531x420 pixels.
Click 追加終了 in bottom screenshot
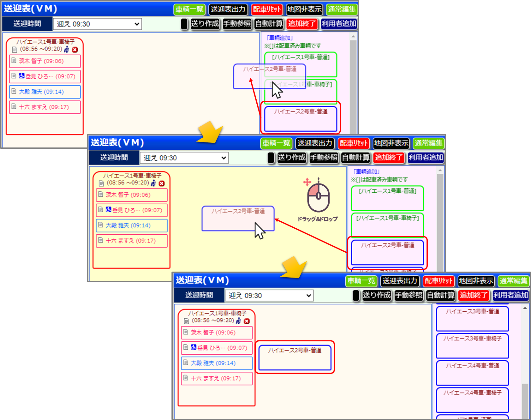(474, 295)
